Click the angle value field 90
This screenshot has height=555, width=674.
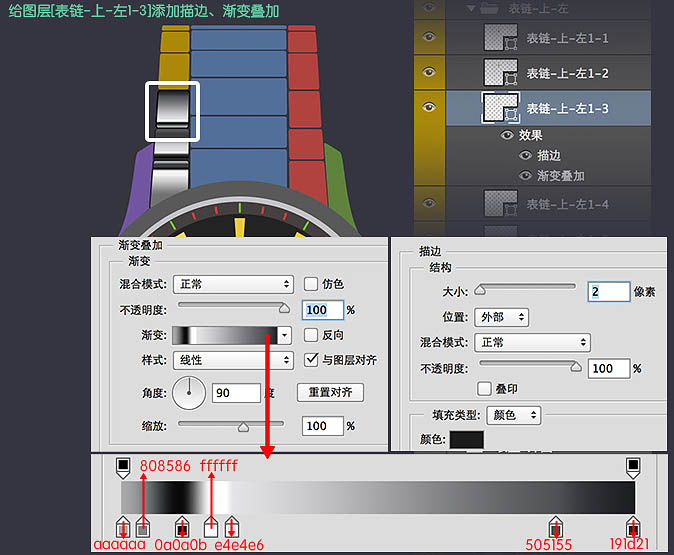(236, 393)
